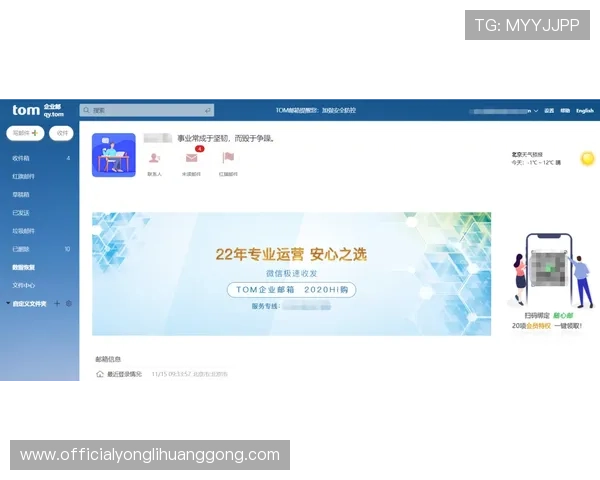Click the 最近登录情况 home icon

click(100, 374)
